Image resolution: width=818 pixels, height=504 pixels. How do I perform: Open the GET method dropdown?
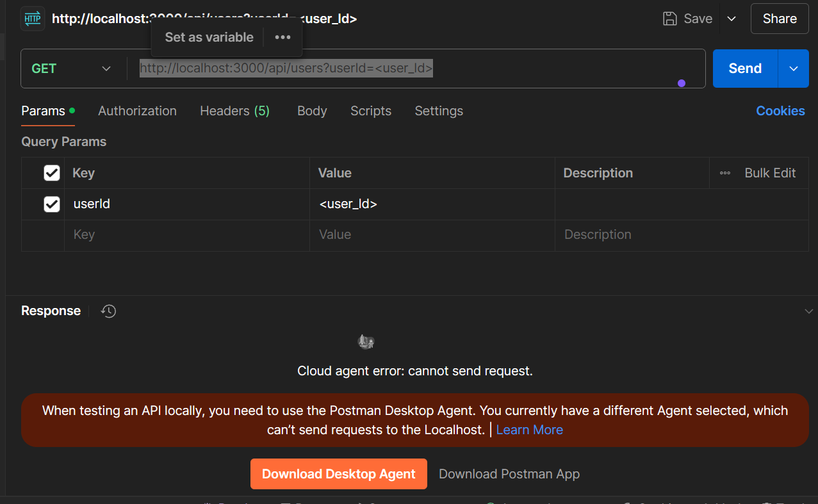[x=71, y=69]
